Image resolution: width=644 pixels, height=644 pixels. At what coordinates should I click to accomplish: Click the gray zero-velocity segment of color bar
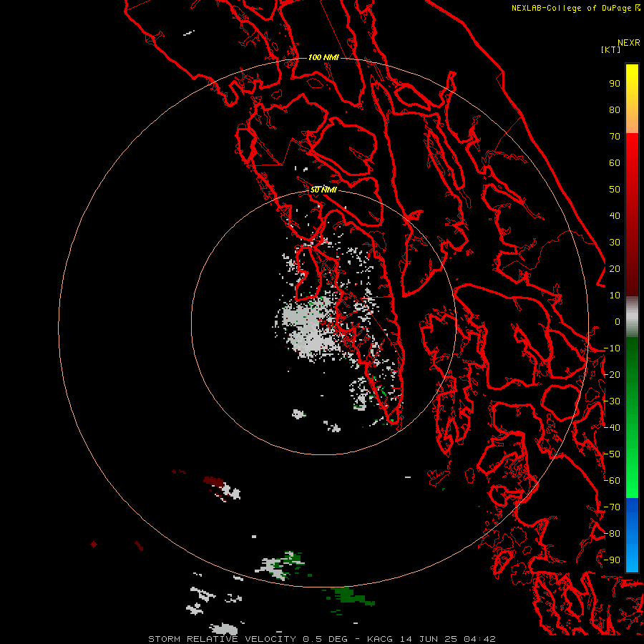[632, 317]
